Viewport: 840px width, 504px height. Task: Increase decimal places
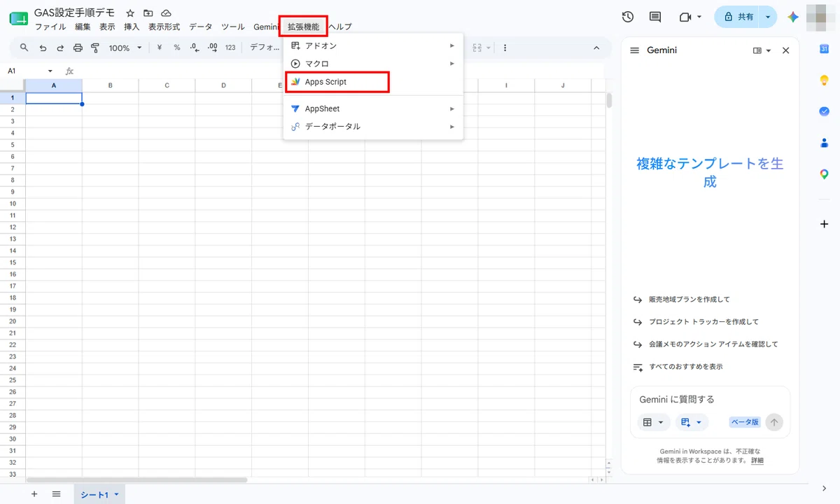[213, 48]
